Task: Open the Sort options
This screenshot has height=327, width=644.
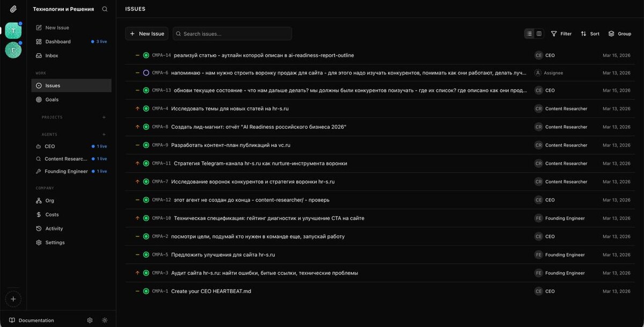Action: [x=590, y=34]
